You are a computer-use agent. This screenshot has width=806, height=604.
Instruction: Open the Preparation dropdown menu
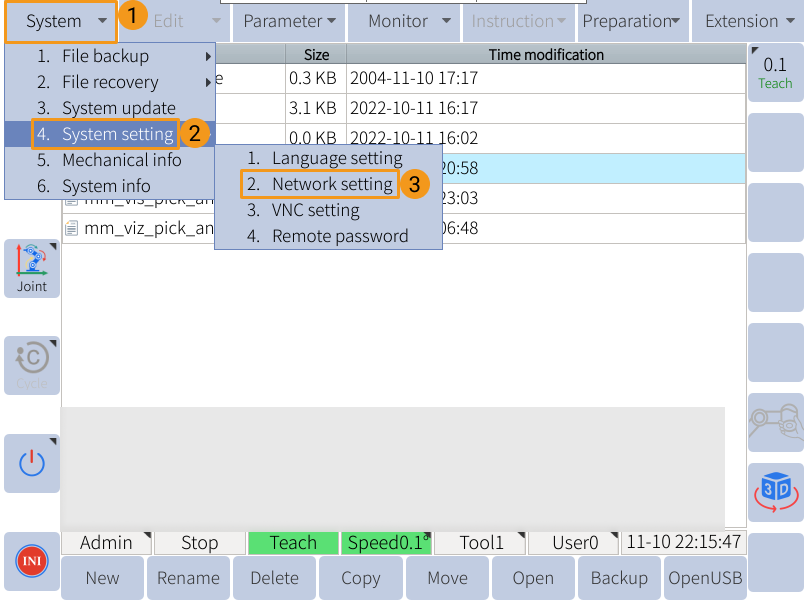[x=631, y=20]
